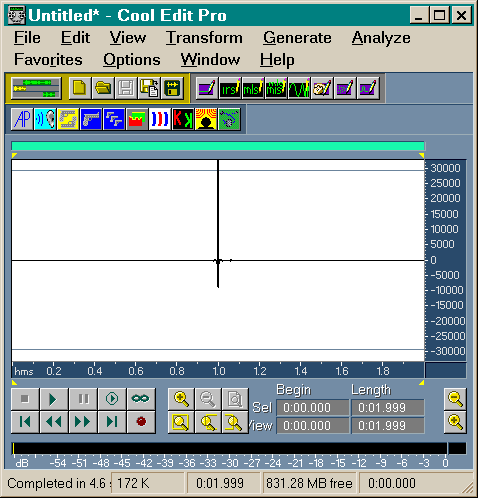Click the double 'mls mls' toolbar icon
This screenshot has width=478, height=498.
pyautogui.click(x=276, y=88)
